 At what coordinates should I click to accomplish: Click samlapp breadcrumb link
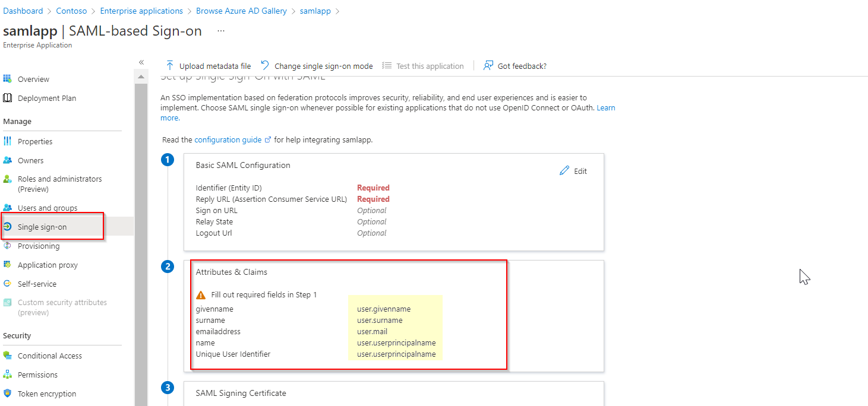point(315,11)
